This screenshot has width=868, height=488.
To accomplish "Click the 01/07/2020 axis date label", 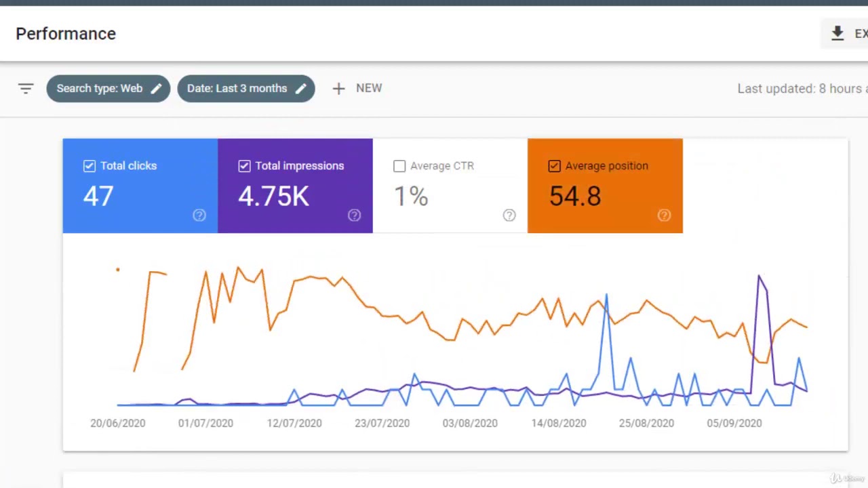I will point(205,423).
